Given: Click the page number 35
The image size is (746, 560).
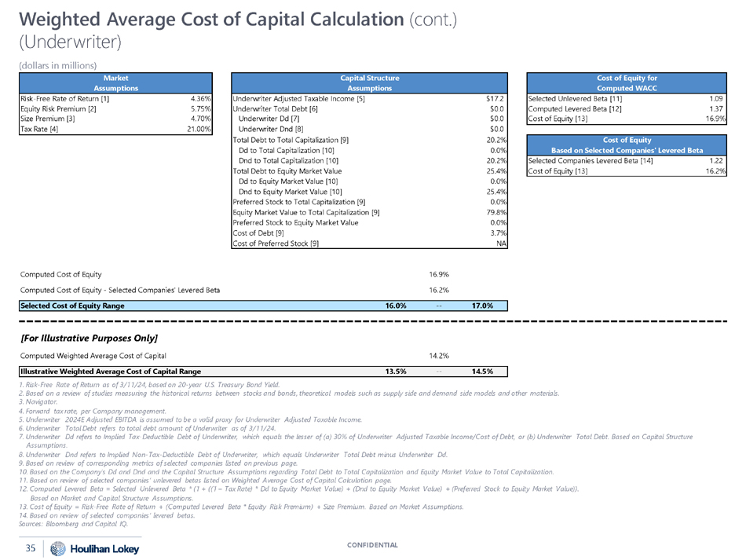Looking at the screenshot, I should (30, 547).
